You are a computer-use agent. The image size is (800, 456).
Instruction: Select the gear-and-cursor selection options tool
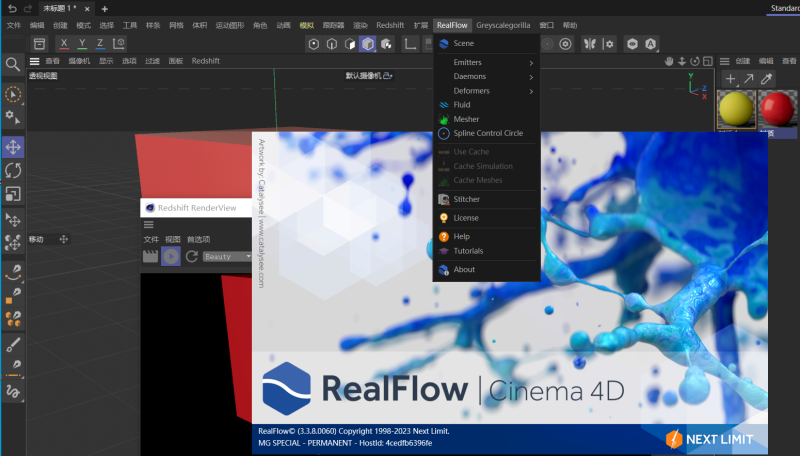pyautogui.click(x=13, y=117)
